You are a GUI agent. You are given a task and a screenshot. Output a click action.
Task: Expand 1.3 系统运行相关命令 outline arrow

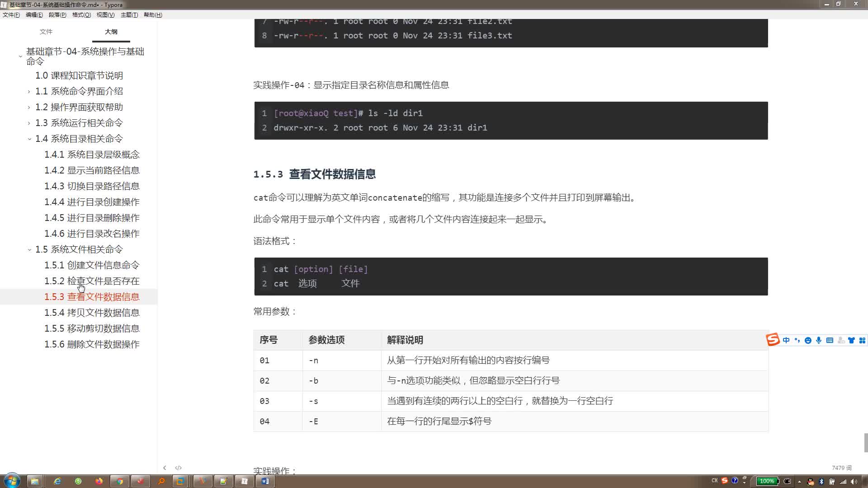click(x=29, y=123)
